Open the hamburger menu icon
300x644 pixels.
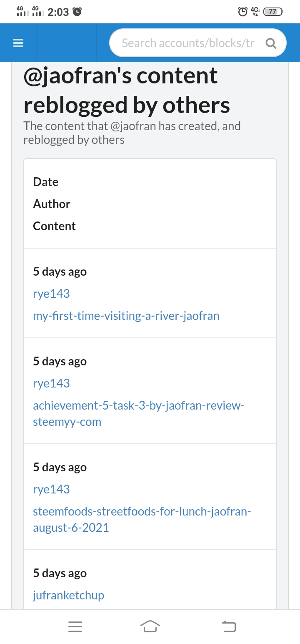tap(18, 43)
